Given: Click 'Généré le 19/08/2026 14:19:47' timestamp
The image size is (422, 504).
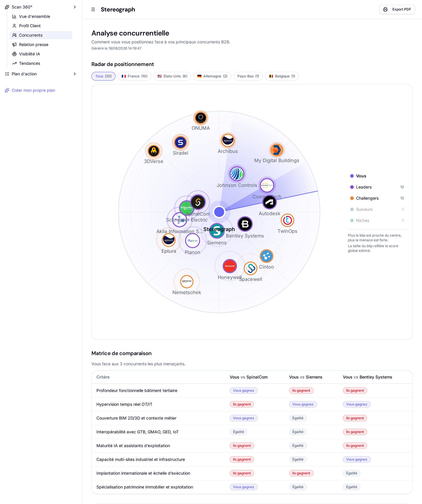Looking at the screenshot, I should pos(116,48).
